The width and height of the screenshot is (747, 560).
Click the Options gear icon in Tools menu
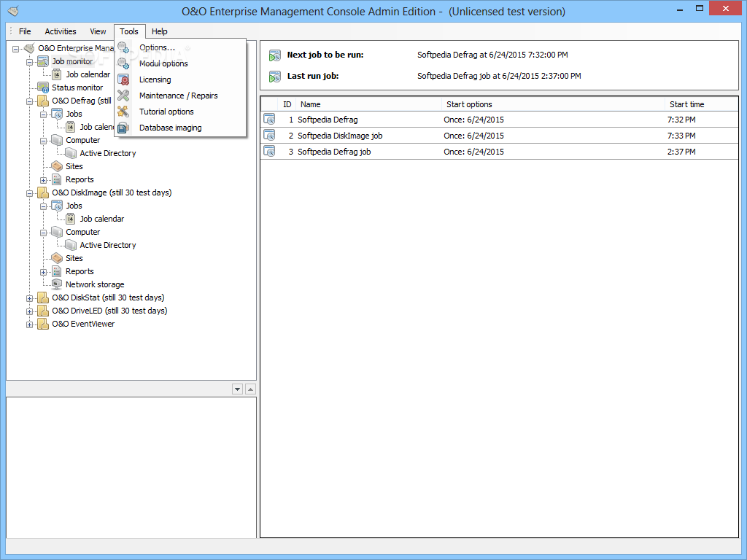click(x=123, y=47)
